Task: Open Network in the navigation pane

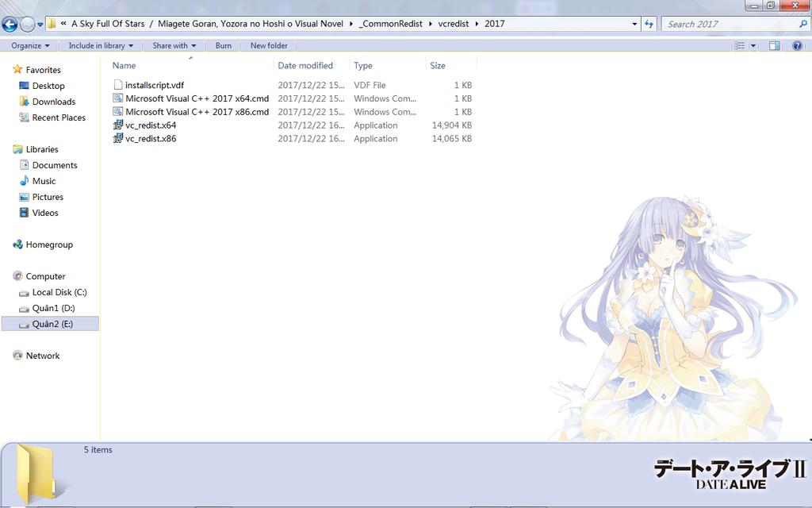Action: (x=43, y=356)
